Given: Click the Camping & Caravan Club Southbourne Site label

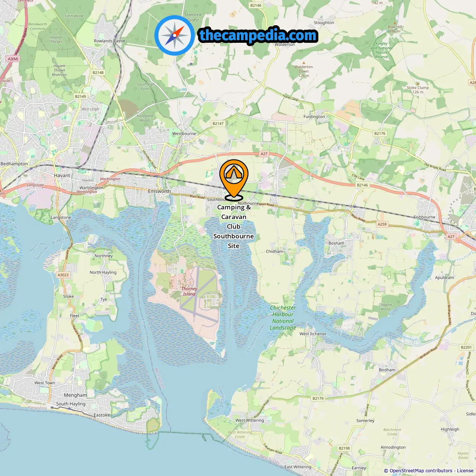Looking at the screenshot, I should pos(234,226).
